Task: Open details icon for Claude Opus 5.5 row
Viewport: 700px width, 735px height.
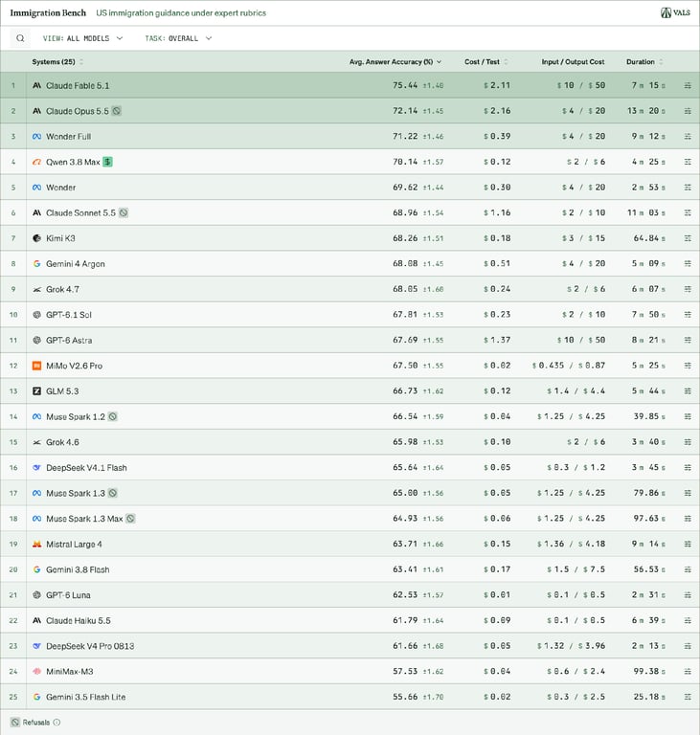Action: pos(688,111)
